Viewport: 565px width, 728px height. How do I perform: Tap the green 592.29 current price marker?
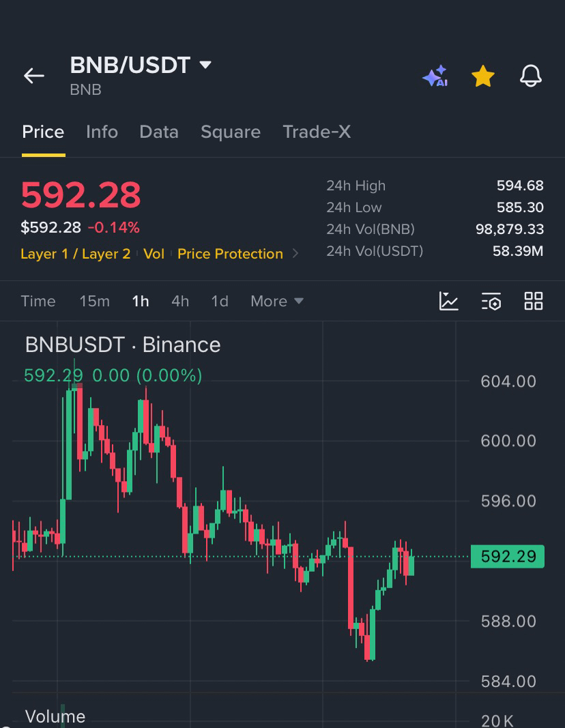[x=508, y=556]
